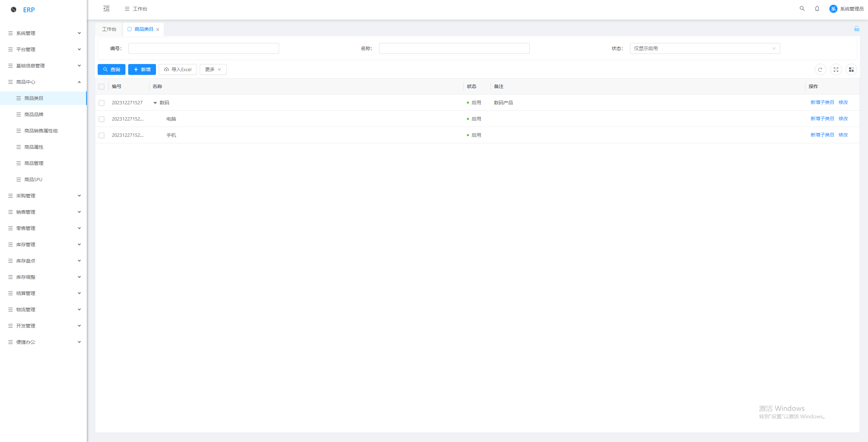Click the menu icon beside 系统管理

[x=11, y=33]
